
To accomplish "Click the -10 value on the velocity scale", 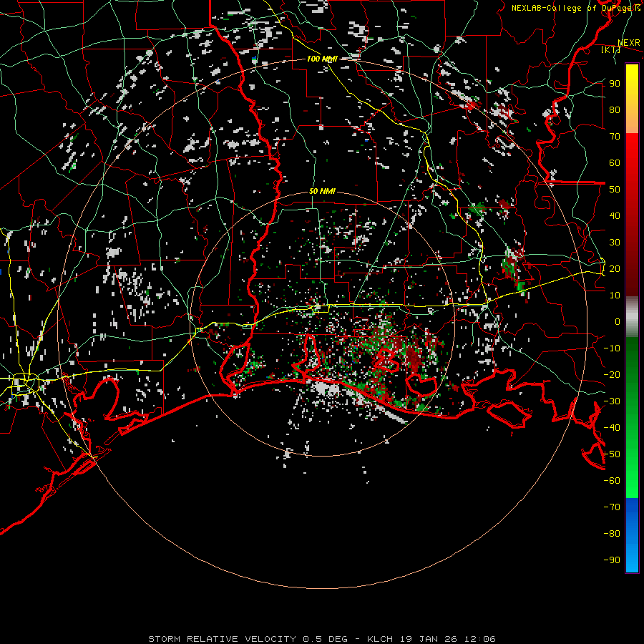I will (x=612, y=348).
